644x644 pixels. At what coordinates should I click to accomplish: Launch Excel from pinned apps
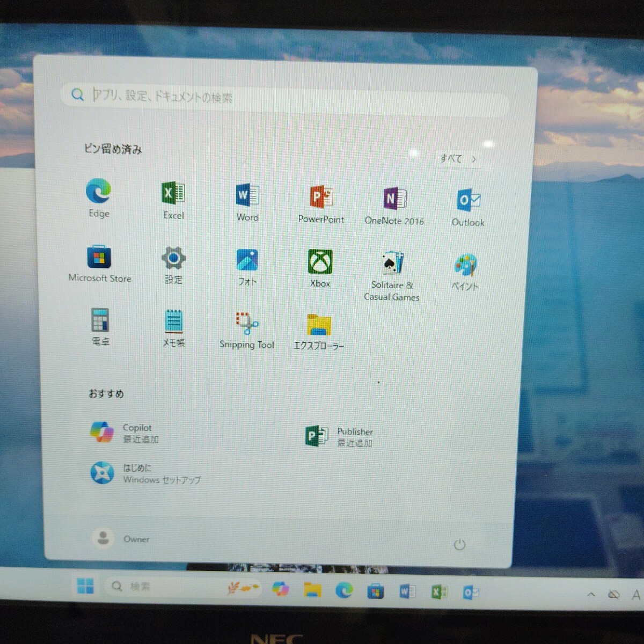pos(173,200)
